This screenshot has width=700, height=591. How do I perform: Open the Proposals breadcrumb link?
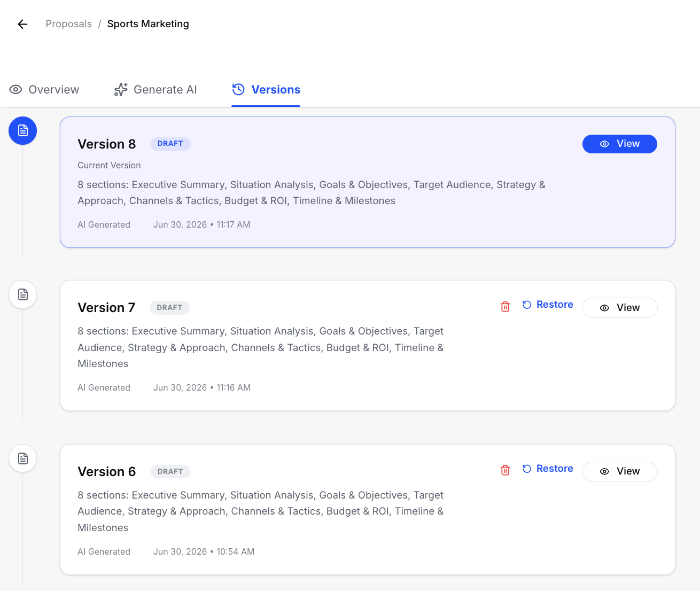point(69,24)
